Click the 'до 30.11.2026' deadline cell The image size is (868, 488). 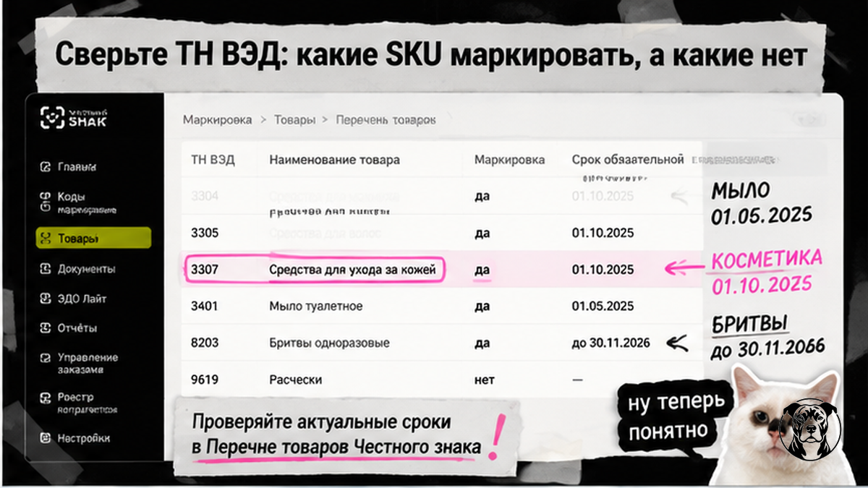610,343
